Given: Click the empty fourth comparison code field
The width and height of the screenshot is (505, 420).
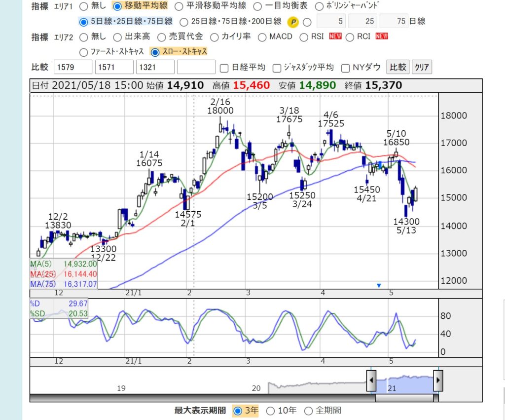Looking at the screenshot, I should 196,67.
